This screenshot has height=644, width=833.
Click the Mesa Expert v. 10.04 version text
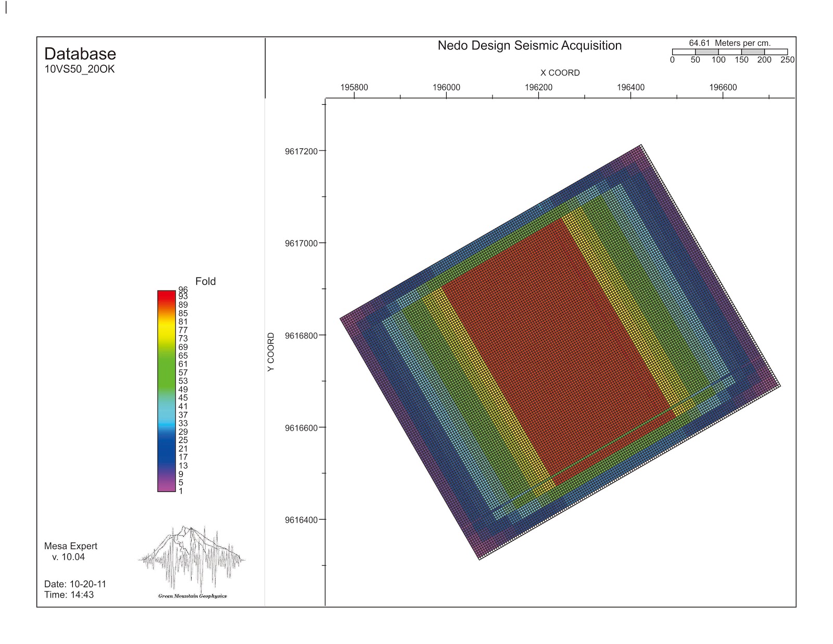pyautogui.click(x=70, y=551)
